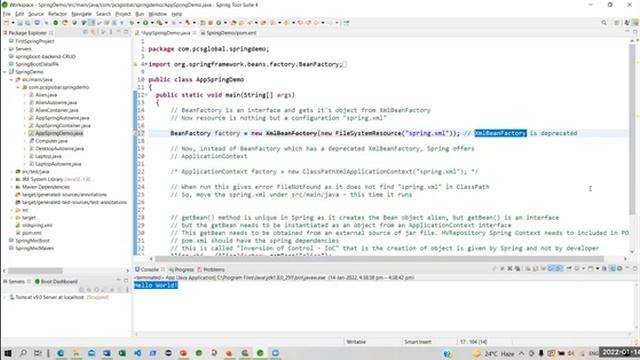Click the New file toolbar icon

6,23
